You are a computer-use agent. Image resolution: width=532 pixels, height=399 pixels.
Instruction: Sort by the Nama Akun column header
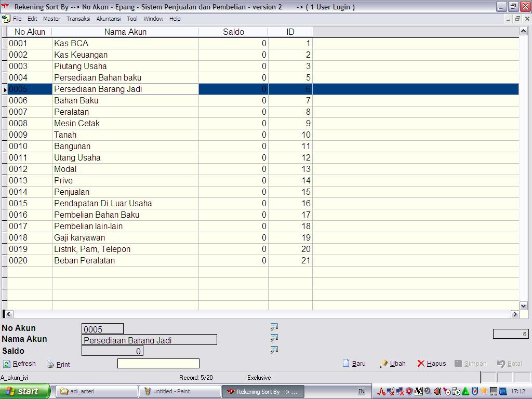(x=125, y=32)
